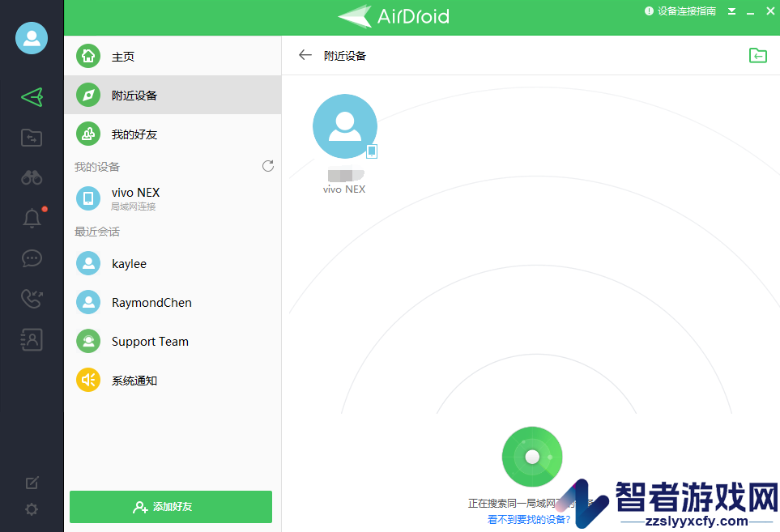Open the file transfer folder icon in the sidebar
Viewport: 780px width, 532px height.
coord(32,137)
